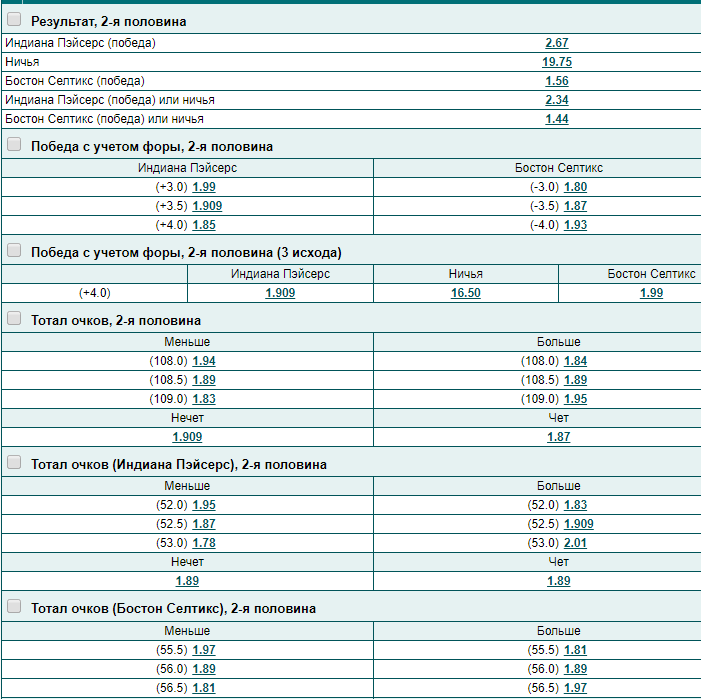Click the (+4.0) handicap cell in 3 исхода table
Screen dimensions: 701x699
click(x=94, y=293)
